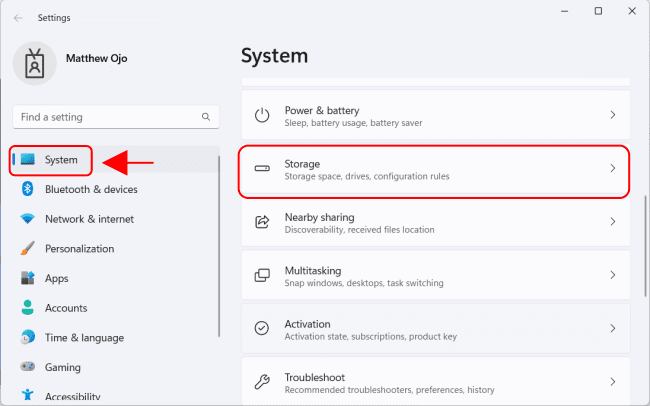The width and height of the screenshot is (650, 406).
Task: Click the Apps icon in sidebar
Action: (x=28, y=278)
